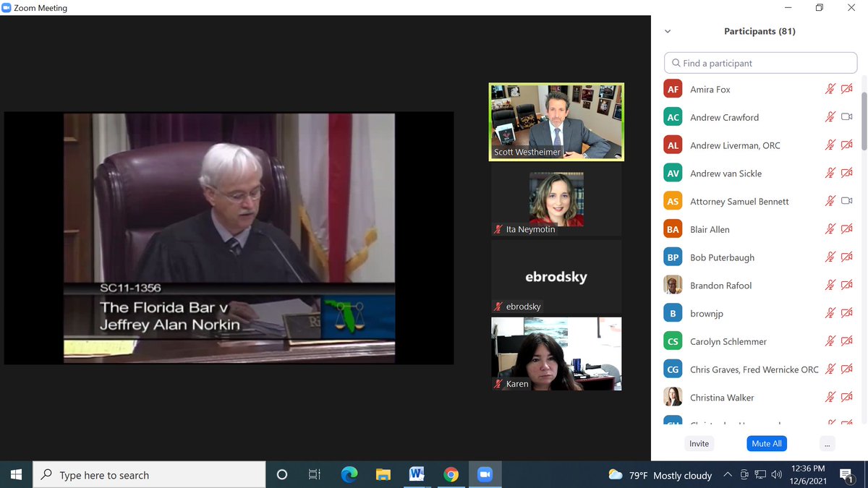This screenshot has height=488, width=868.
Task: Click the volume speaker tray icon
Action: (777, 475)
